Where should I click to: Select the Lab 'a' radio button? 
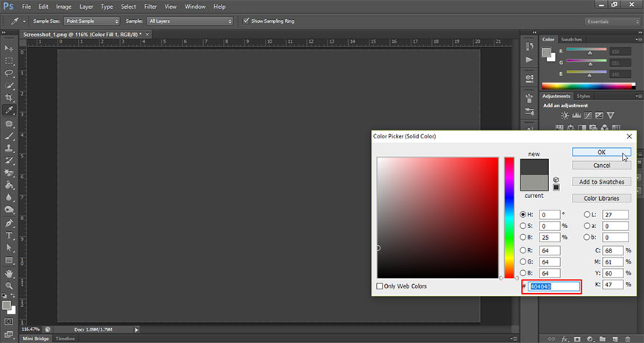click(x=587, y=225)
